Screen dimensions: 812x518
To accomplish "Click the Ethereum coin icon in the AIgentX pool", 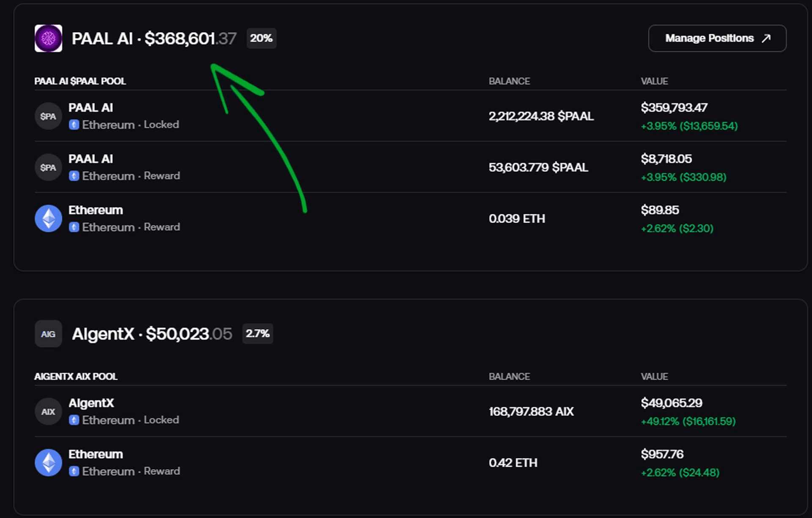I will click(x=48, y=463).
